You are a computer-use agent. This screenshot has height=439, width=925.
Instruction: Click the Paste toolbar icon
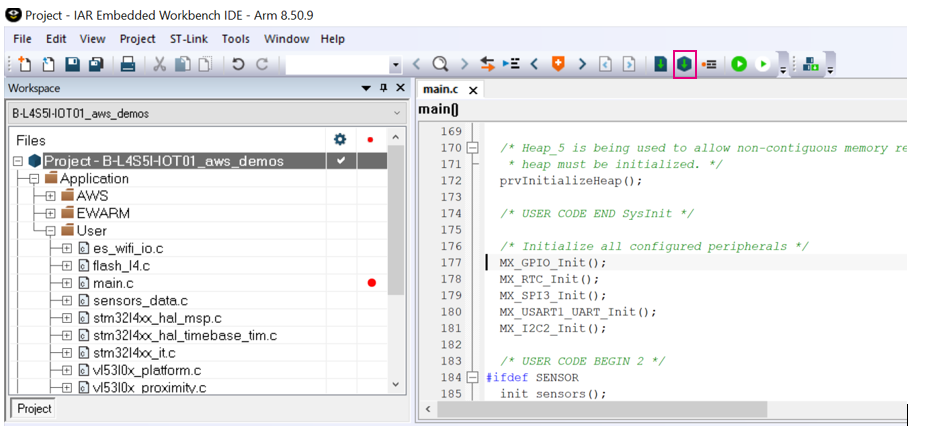(204, 64)
